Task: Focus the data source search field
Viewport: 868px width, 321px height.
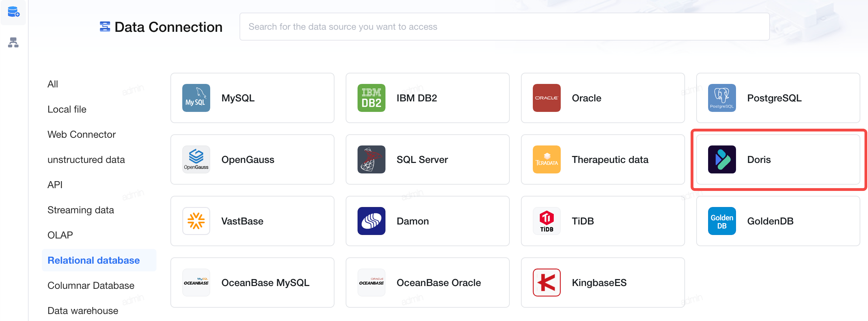Action: click(x=505, y=27)
